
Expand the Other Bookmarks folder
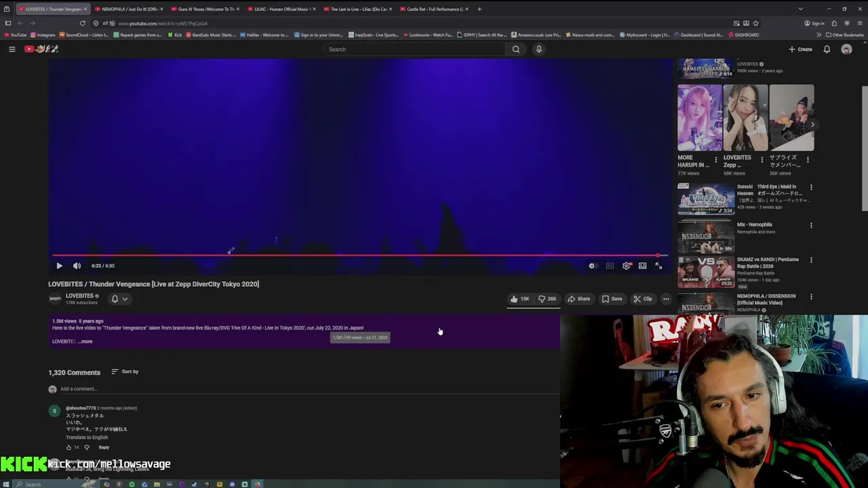[x=844, y=35]
